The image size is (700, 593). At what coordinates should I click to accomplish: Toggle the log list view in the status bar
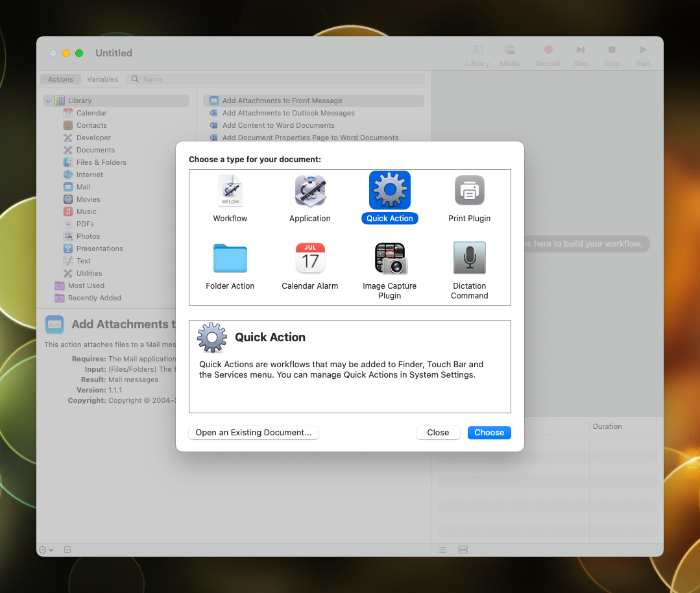click(x=442, y=550)
